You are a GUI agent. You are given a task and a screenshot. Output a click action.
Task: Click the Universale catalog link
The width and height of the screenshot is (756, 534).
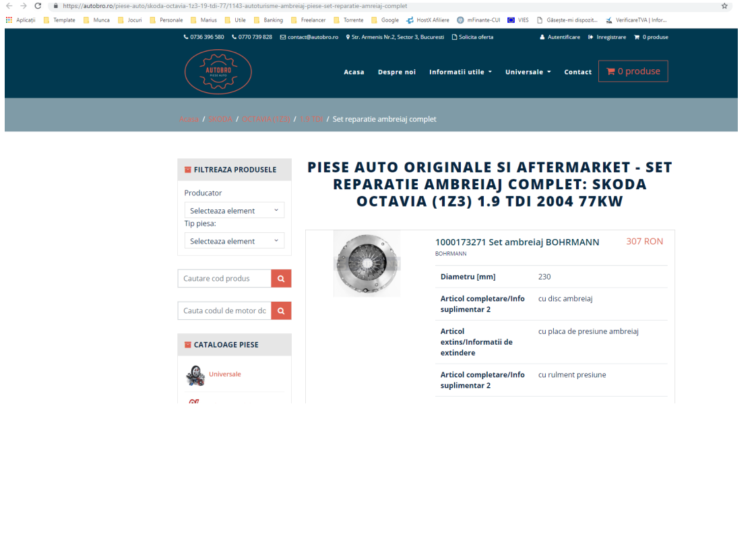tap(224, 374)
